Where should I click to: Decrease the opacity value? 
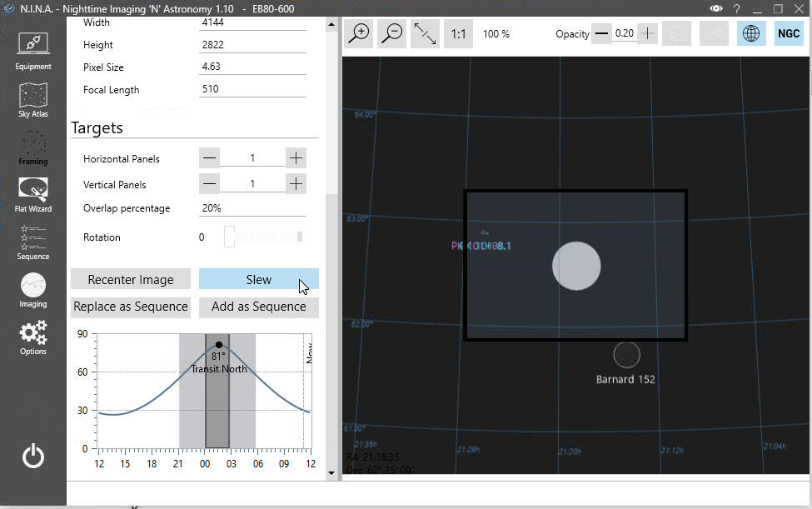pyautogui.click(x=602, y=34)
